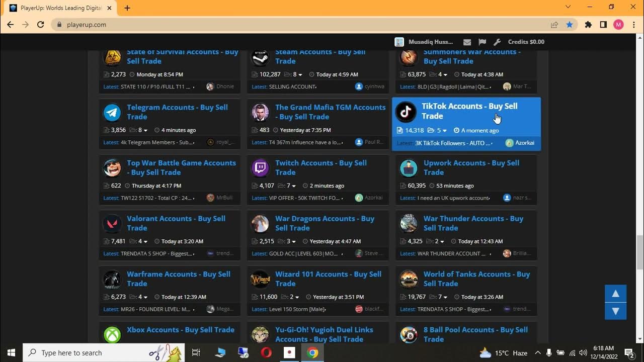Click the Upwork forum avatar icon

(409, 168)
